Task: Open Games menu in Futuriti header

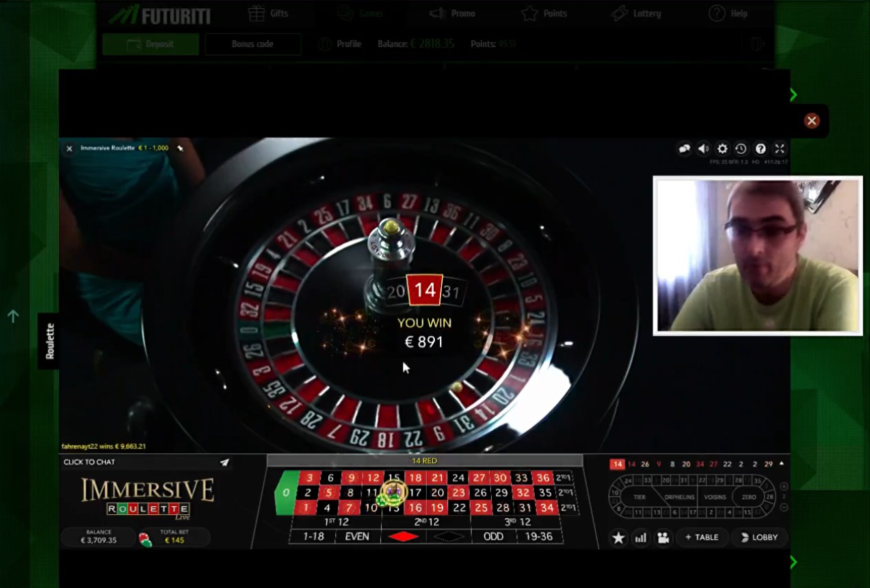Action: click(x=360, y=14)
